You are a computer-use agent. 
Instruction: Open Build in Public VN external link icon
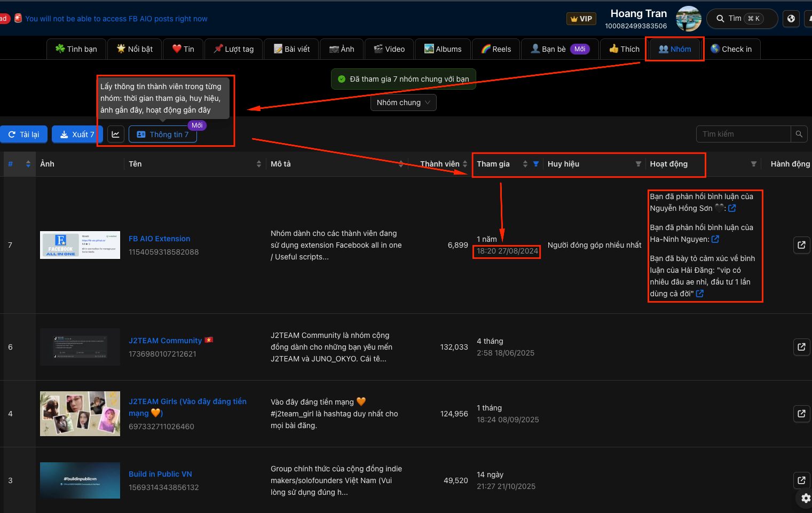click(801, 480)
